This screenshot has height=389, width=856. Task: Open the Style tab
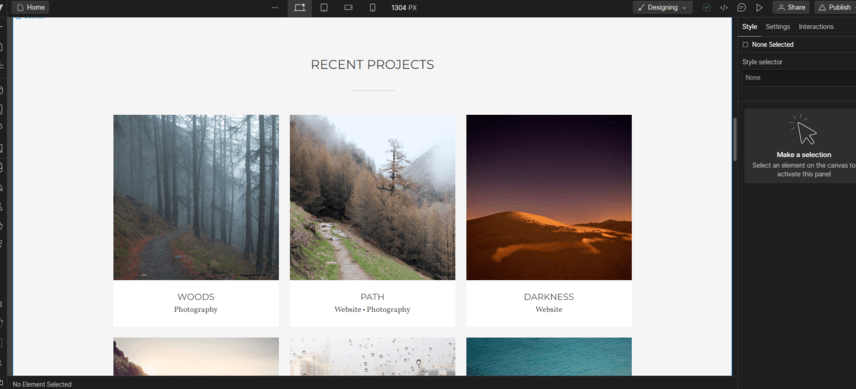[750, 27]
